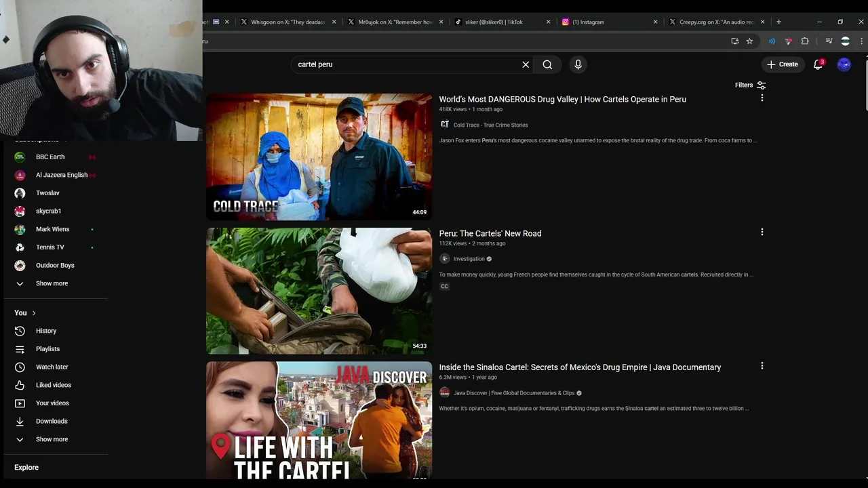Visit the Investigation channel name
The height and width of the screenshot is (488, 868).
click(x=469, y=259)
